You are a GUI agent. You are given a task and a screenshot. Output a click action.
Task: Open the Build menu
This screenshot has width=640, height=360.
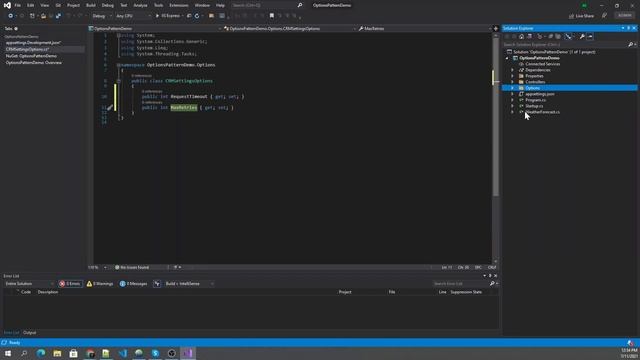(91, 5)
